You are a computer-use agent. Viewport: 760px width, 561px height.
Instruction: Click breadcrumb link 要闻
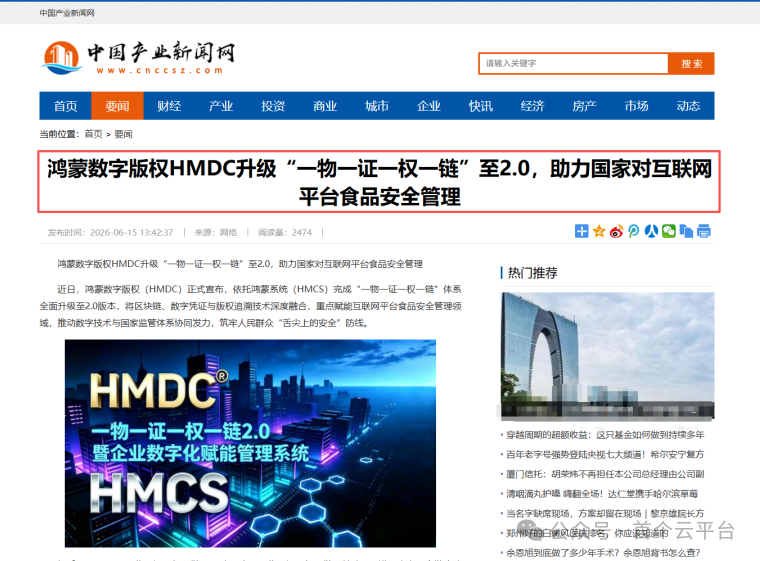[123, 134]
